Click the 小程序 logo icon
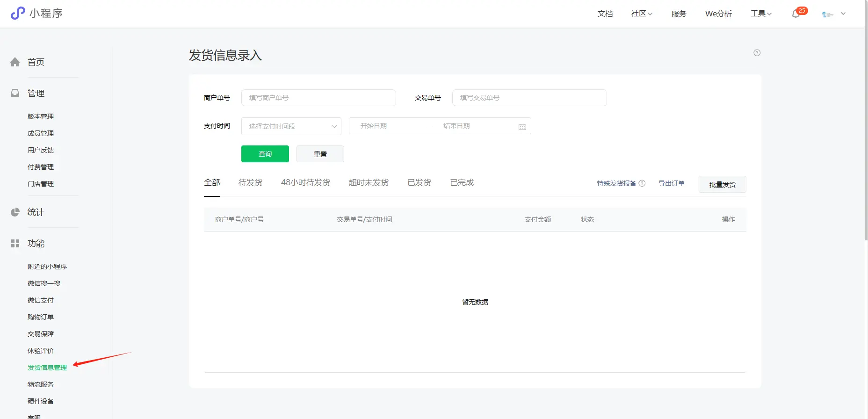868x419 pixels. click(x=18, y=13)
